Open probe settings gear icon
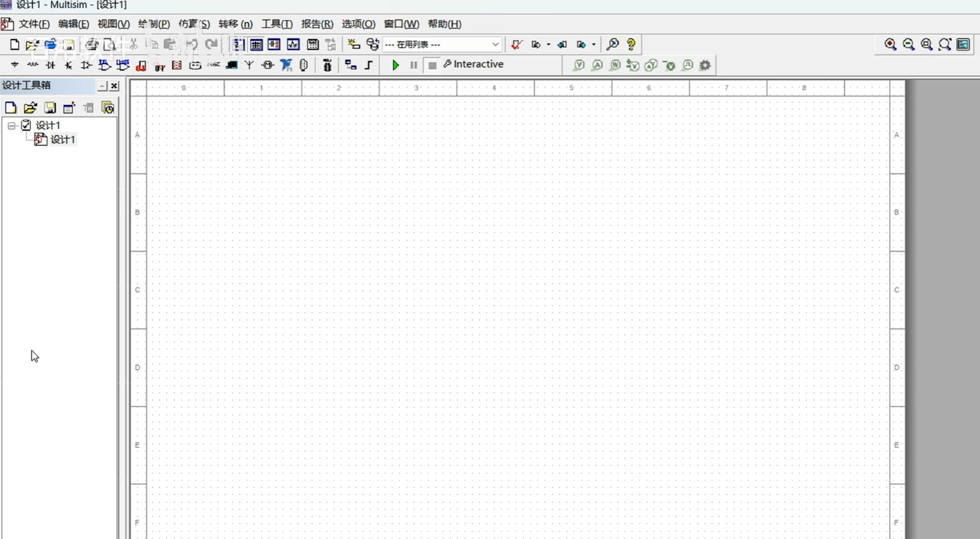This screenshot has width=980, height=539. [x=705, y=65]
